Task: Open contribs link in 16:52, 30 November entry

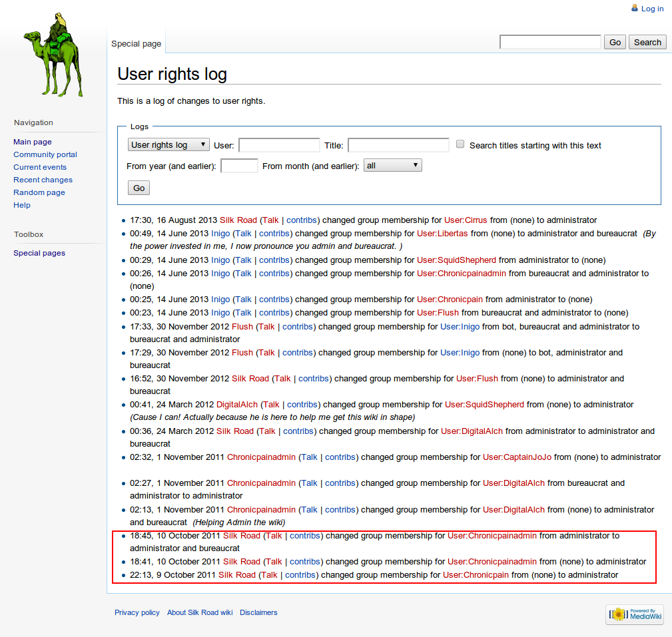Action: (x=313, y=379)
